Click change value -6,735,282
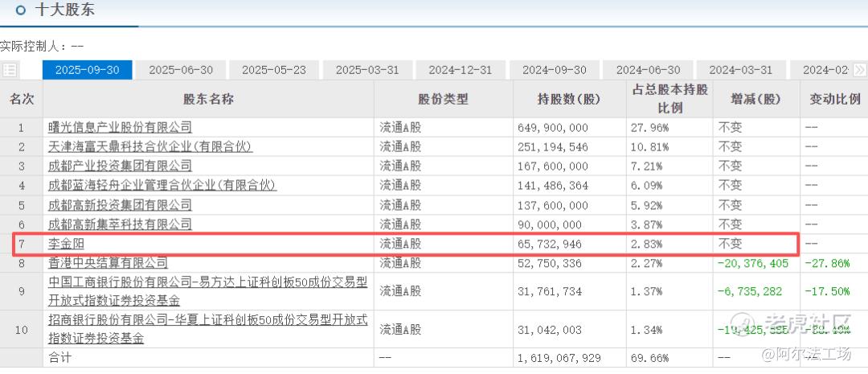The image size is (868, 374). [x=750, y=291]
